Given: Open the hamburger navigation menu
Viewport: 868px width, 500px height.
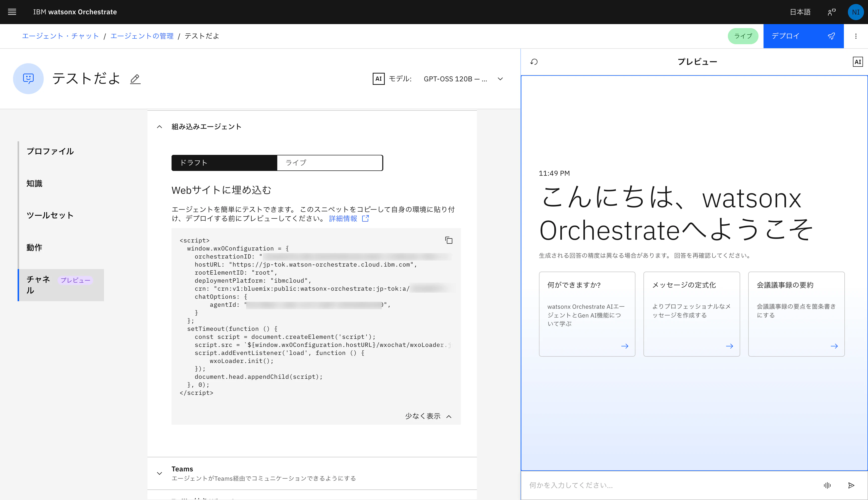Looking at the screenshot, I should (x=12, y=12).
